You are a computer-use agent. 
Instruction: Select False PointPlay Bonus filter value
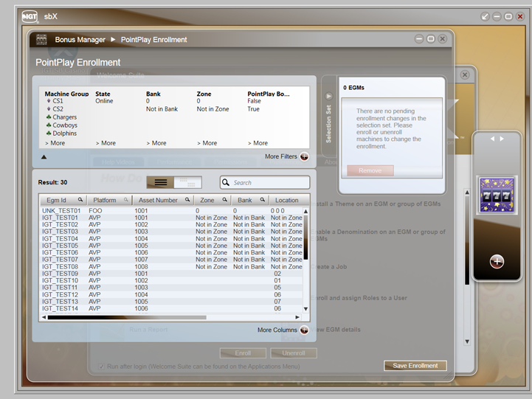[254, 101]
